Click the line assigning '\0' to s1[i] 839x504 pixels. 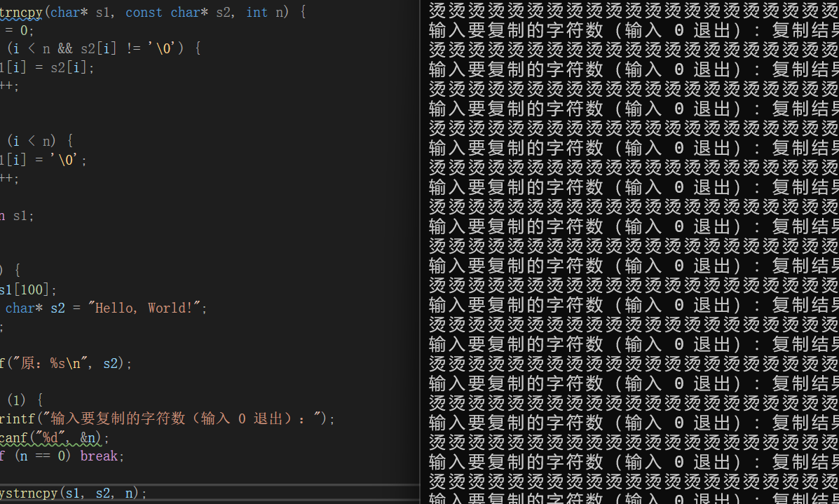tap(43, 159)
